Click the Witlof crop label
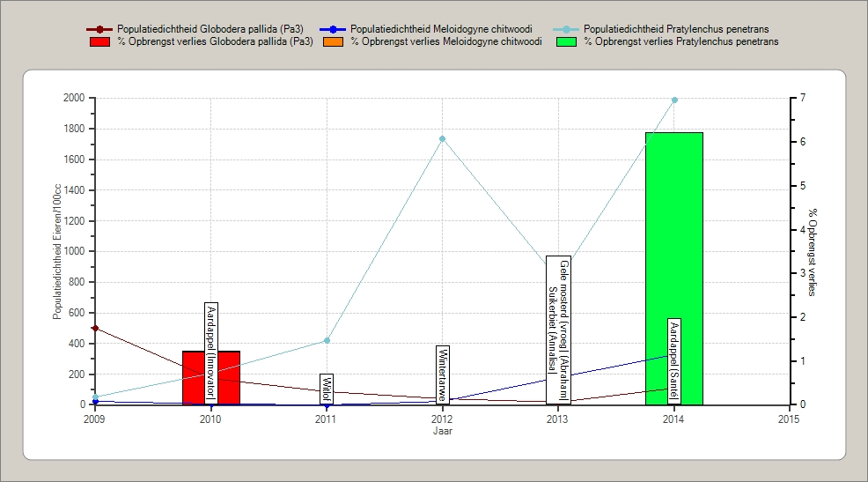Screen dimensions: 868x482 click(327, 388)
